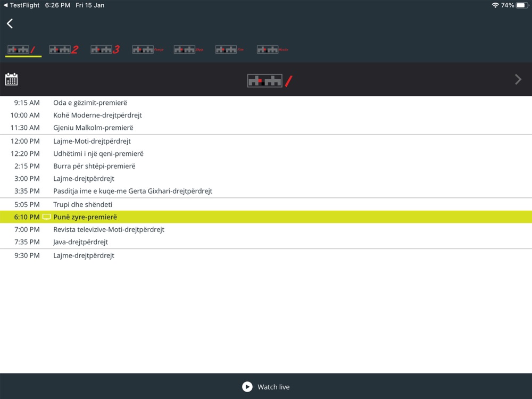Image resolution: width=532 pixels, height=399 pixels.
Task: Go back using the top-left arrow
Action: [10, 23]
